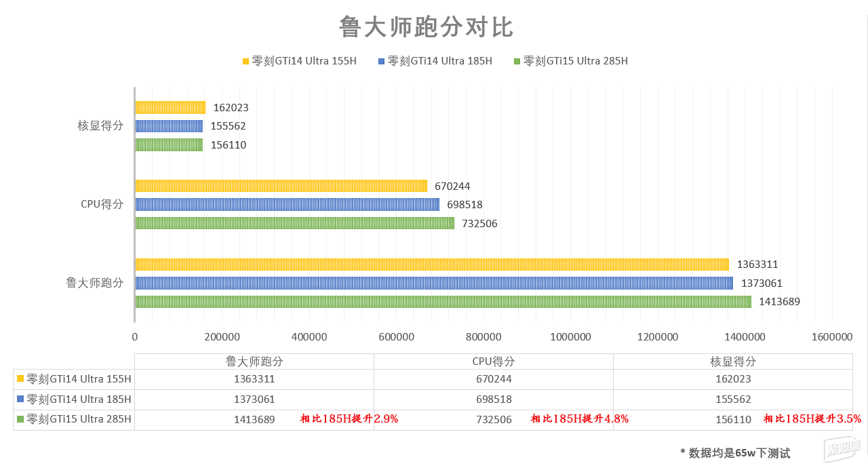Click the green legend swatch above the chart
Viewport: 868px width, 470px height.
[517, 61]
